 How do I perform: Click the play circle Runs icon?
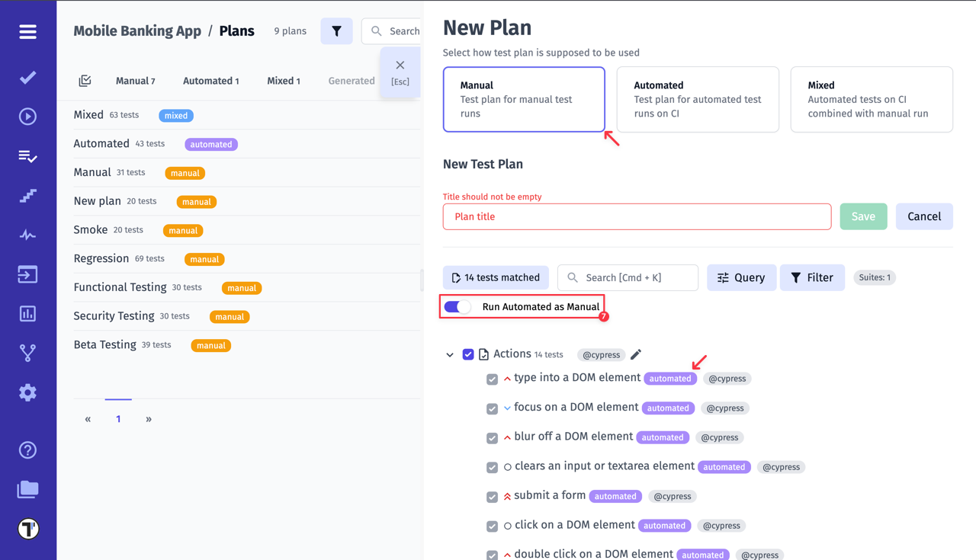point(28,117)
